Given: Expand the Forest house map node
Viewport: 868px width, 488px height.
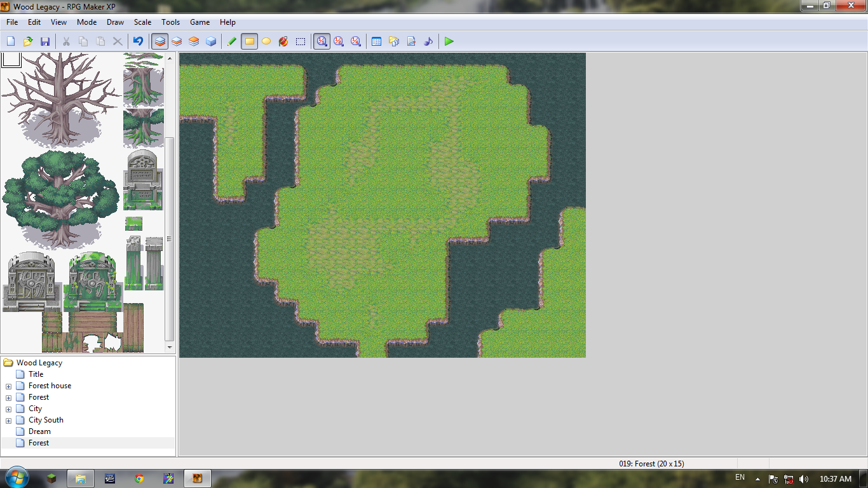Looking at the screenshot, I should coord(8,386).
